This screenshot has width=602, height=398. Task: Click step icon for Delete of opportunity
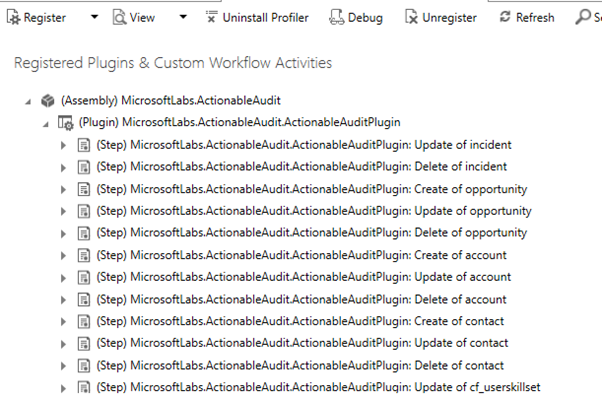coord(84,233)
